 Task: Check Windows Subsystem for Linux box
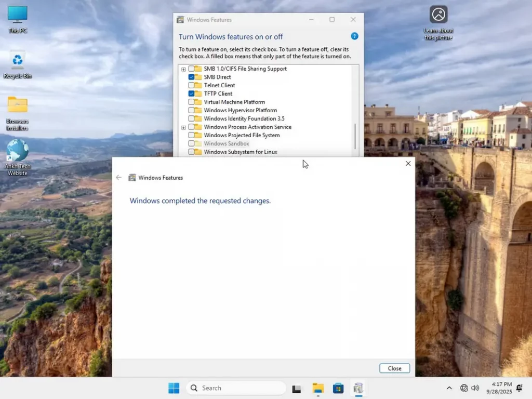point(191,152)
